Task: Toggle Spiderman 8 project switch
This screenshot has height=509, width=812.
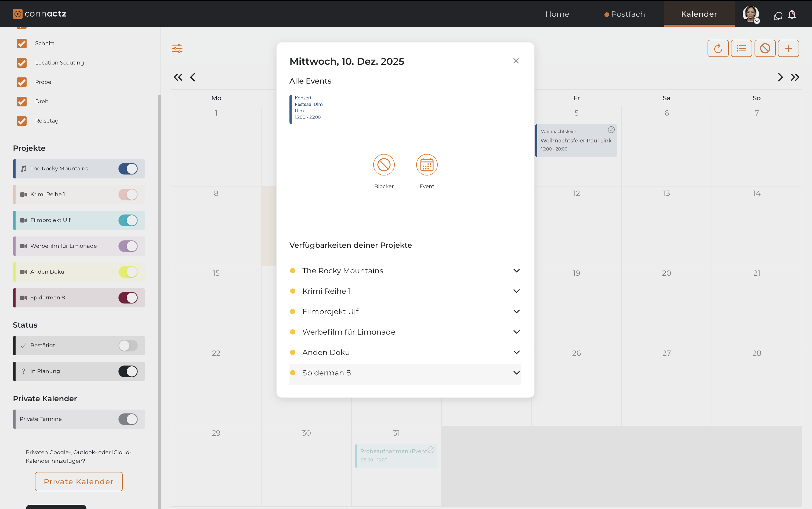Action: coord(128,297)
